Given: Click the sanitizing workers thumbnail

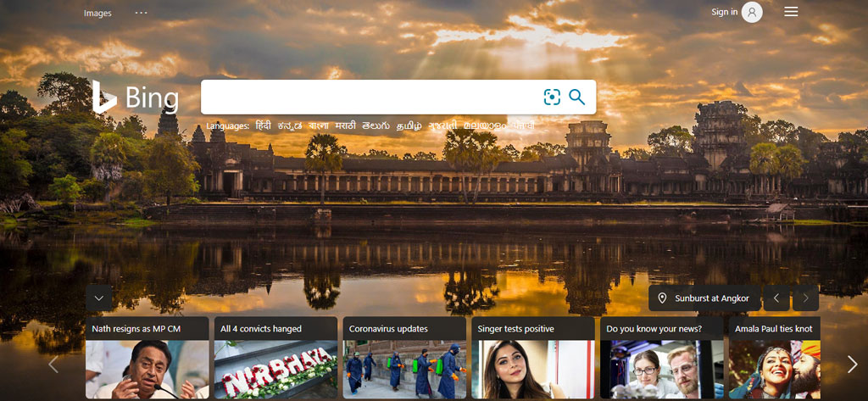Looking at the screenshot, I should tap(404, 370).
